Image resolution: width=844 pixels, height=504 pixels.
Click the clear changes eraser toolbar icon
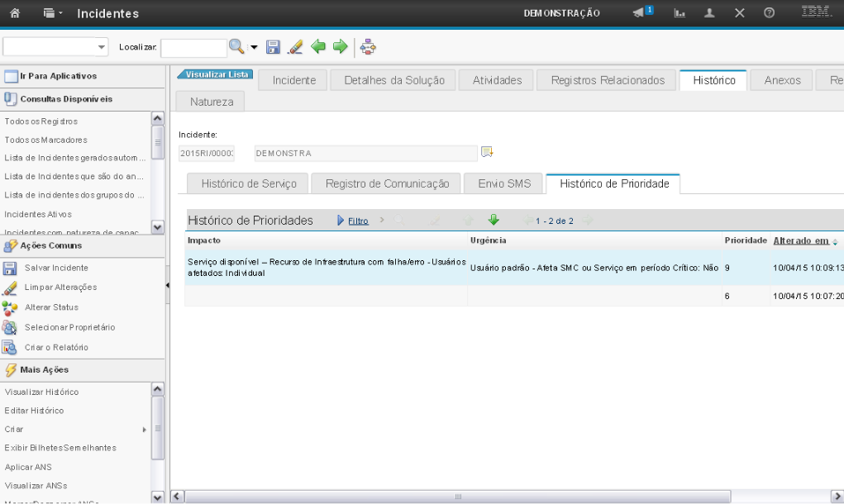point(295,47)
